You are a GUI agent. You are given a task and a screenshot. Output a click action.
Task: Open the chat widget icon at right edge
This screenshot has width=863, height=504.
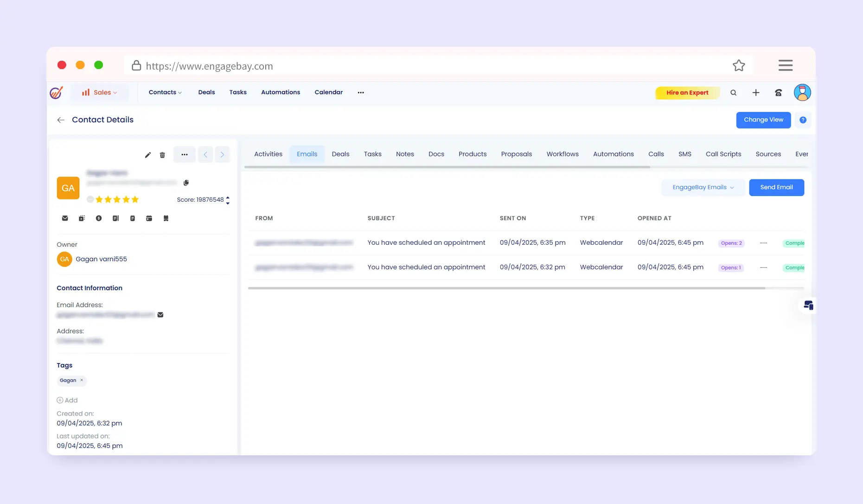click(808, 305)
